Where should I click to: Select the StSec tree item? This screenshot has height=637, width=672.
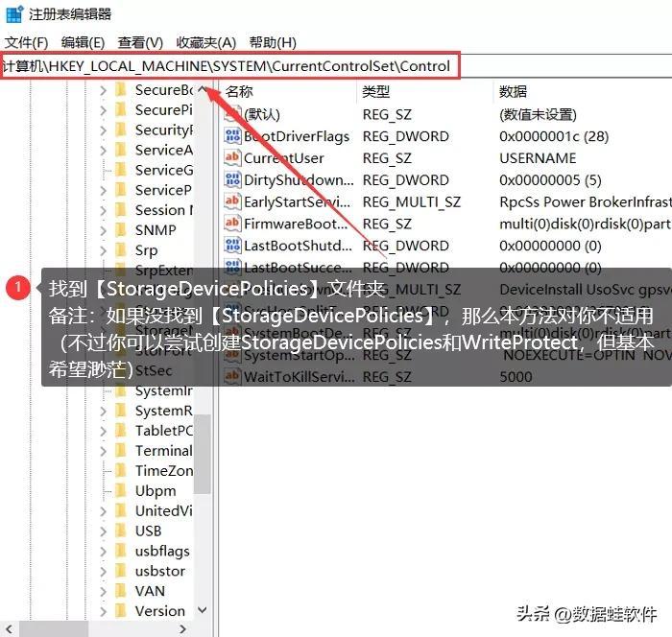coord(154,370)
